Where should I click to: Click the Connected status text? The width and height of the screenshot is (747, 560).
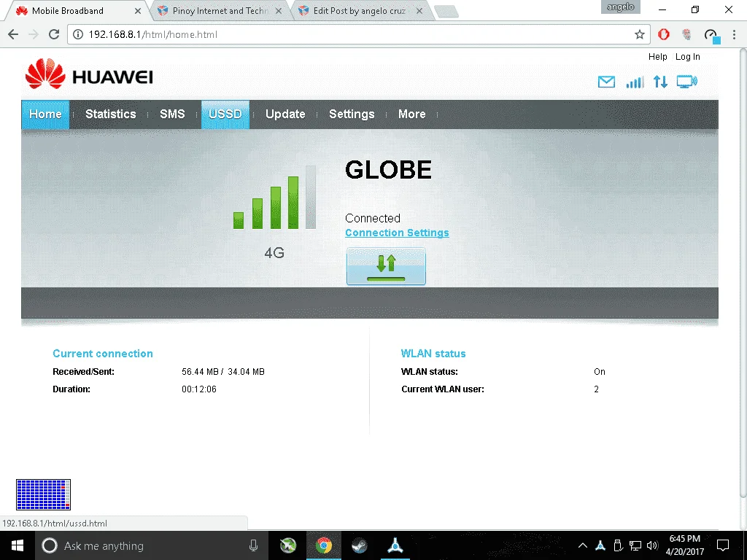pos(373,218)
